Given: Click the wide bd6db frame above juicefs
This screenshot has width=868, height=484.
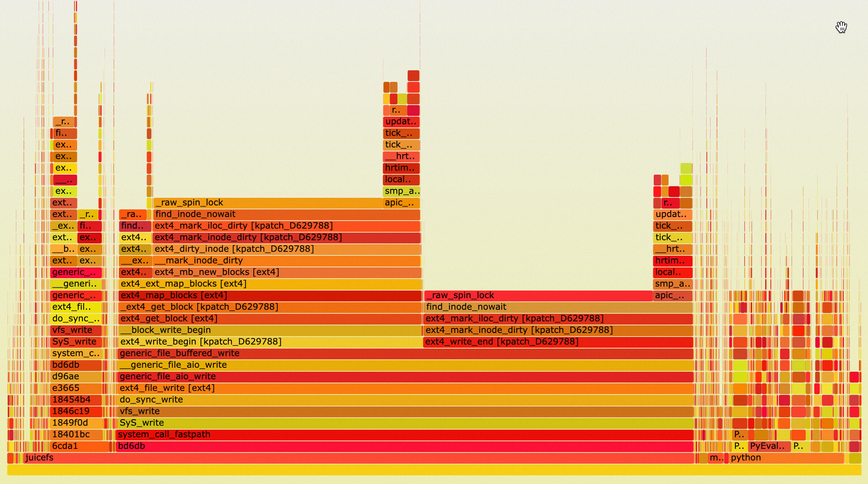Looking at the screenshot, I should pos(405,446).
